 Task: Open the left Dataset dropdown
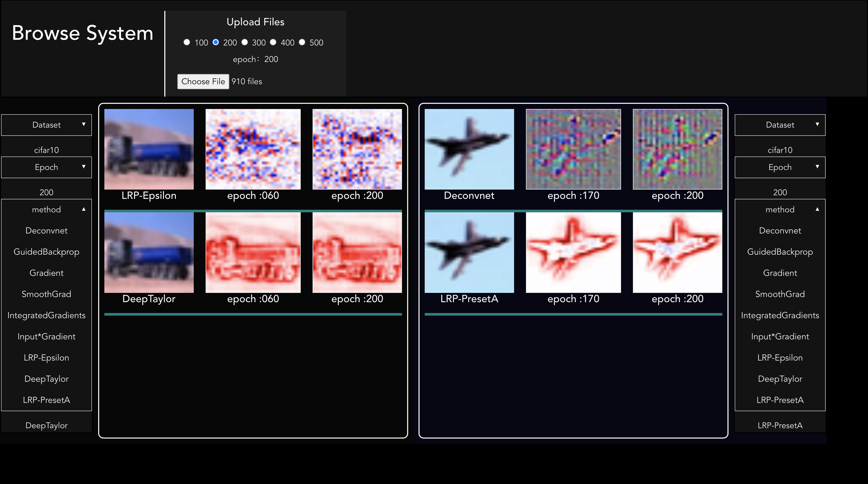tap(47, 125)
